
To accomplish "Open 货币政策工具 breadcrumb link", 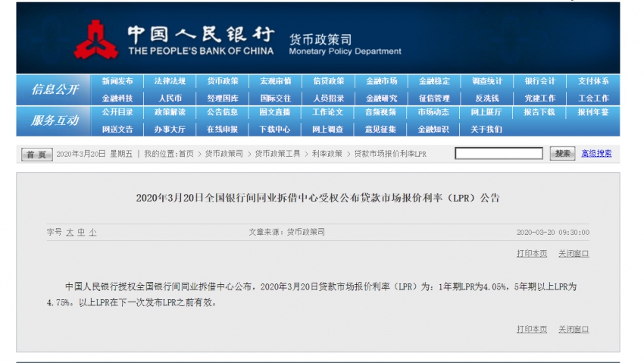I will coord(277,154).
